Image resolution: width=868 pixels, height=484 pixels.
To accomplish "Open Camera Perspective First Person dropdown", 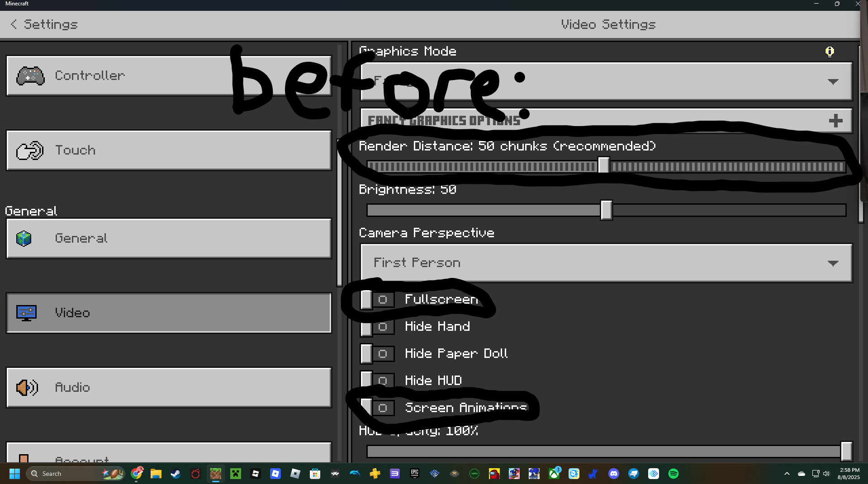I will [607, 263].
